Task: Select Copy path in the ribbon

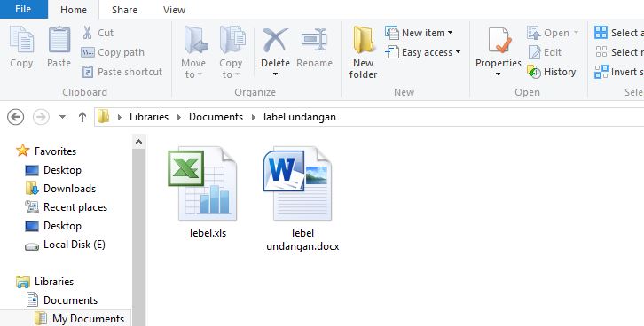Action: coord(113,52)
